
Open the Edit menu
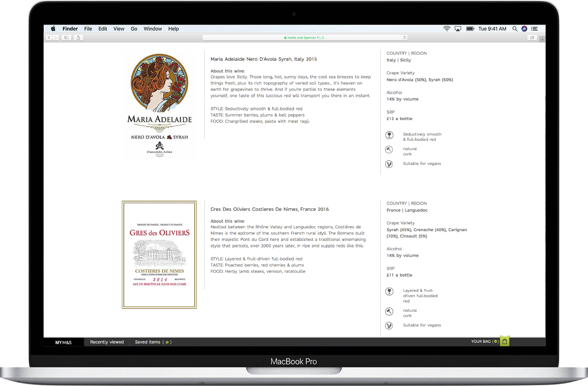103,29
